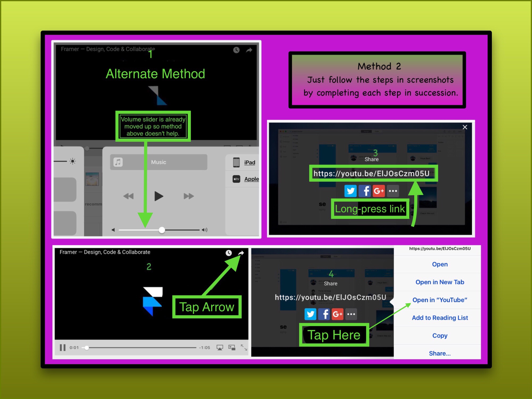Click Copy in the link context menu
The width and height of the screenshot is (532, 399).
[x=440, y=335]
